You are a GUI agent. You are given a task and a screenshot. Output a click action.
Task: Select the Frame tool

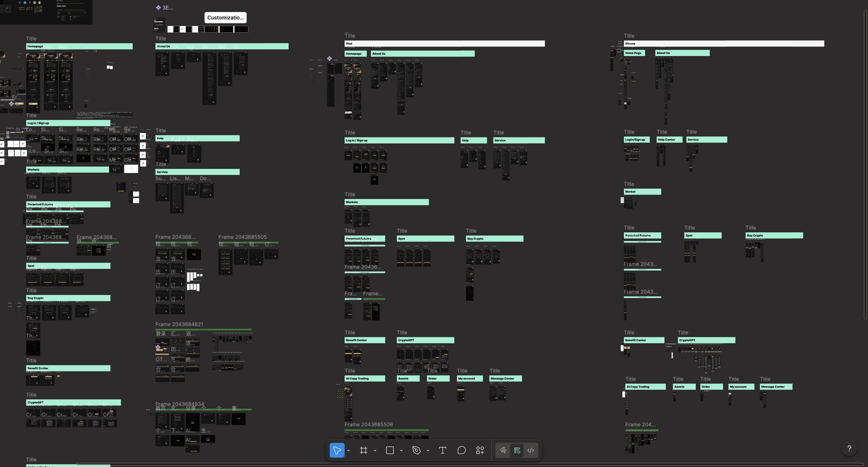[x=363, y=450]
